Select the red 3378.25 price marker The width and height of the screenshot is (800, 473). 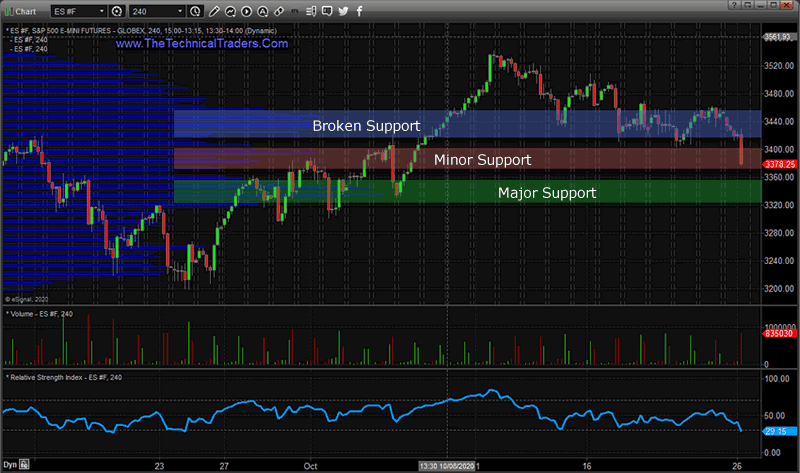click(780, 164)
